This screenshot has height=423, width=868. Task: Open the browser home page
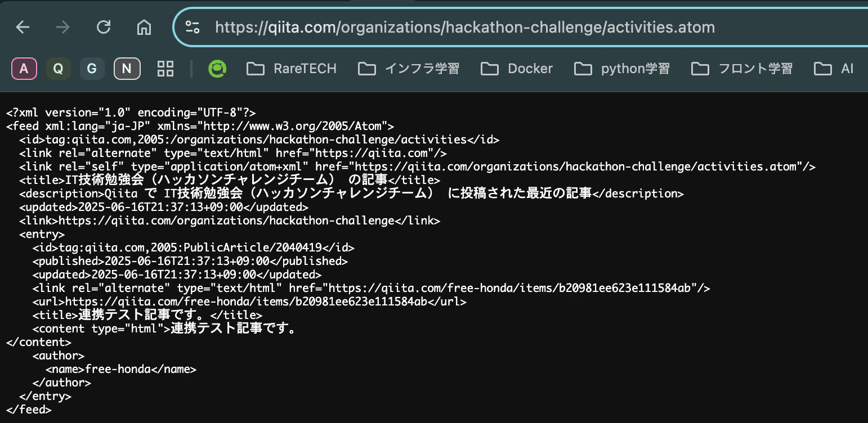(144, 26)
